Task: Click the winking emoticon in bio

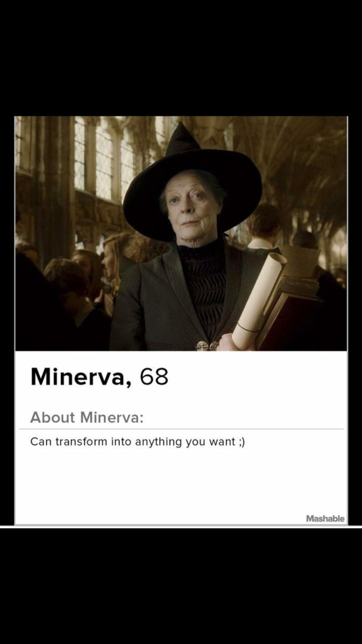Action: (241, 442)
